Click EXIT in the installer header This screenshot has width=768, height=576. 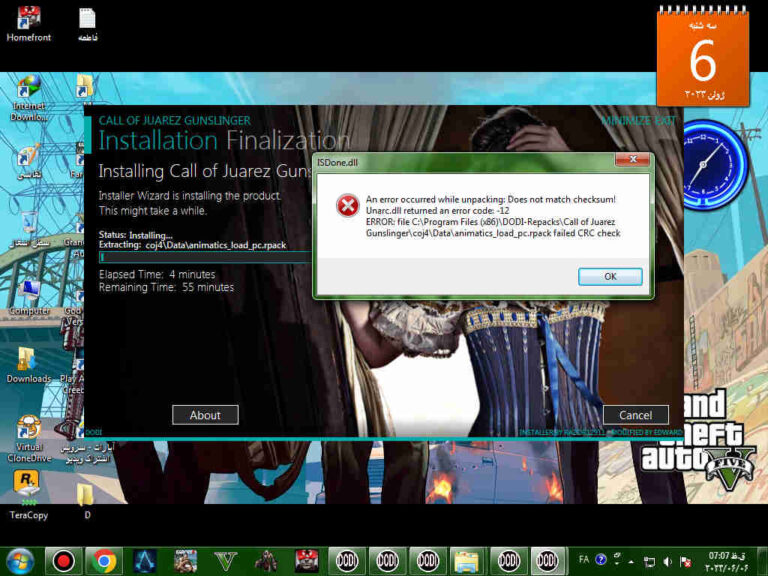(x=666, y=121)
